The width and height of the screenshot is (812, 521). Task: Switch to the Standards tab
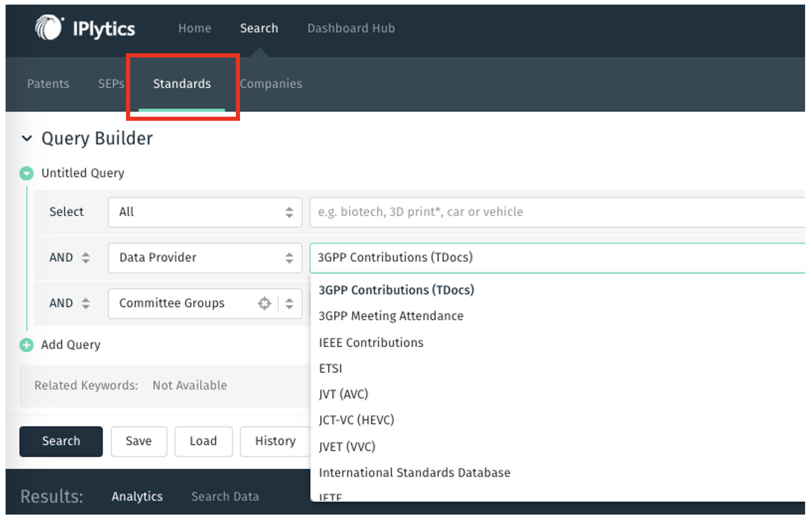(182, 84)
